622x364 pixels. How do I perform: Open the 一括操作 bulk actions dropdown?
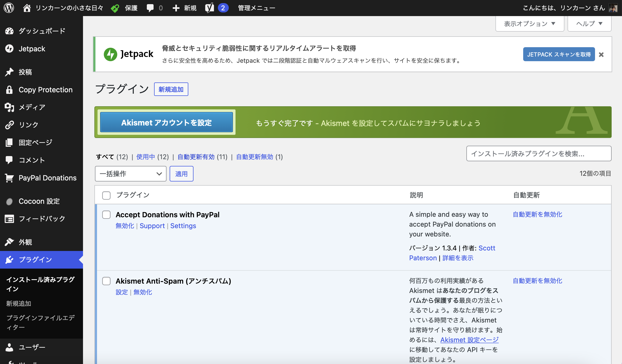point(131,174)
